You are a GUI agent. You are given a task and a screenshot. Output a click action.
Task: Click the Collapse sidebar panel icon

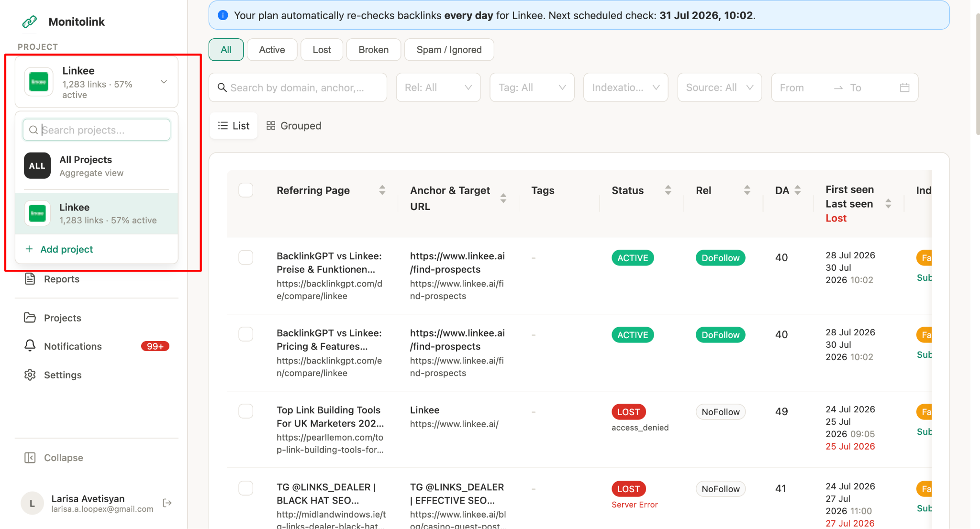(x=30, y=458)
